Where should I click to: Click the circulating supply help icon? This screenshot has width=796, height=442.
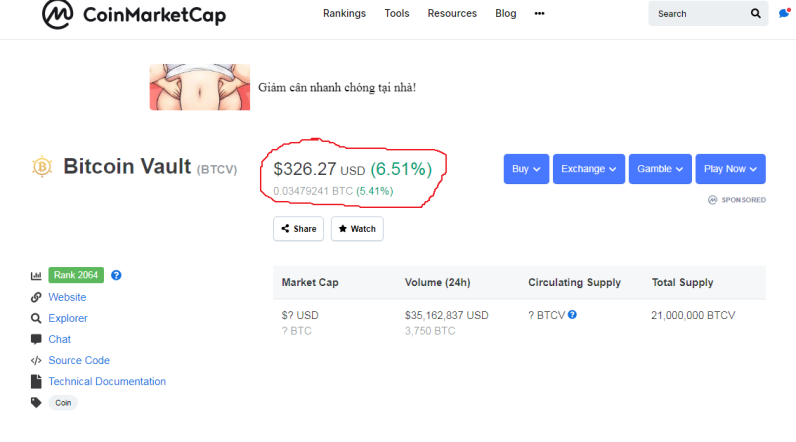click(572, 315)
